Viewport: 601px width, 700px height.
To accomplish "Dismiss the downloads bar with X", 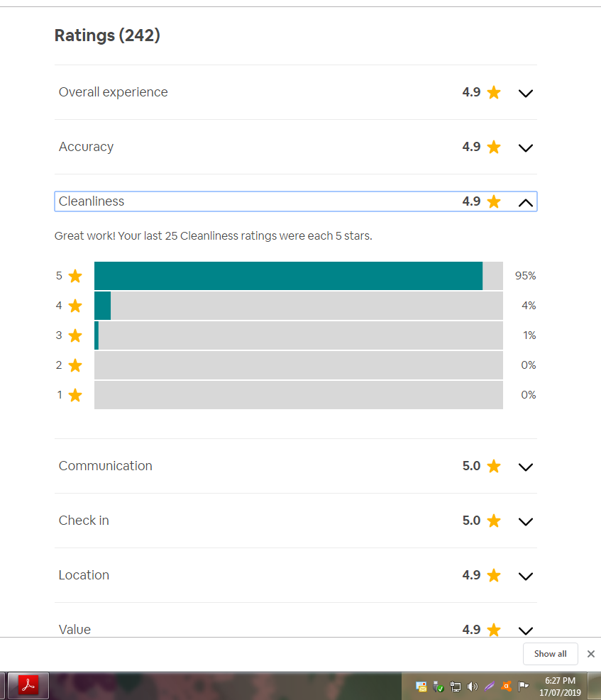I will click(x=590, y=654).
